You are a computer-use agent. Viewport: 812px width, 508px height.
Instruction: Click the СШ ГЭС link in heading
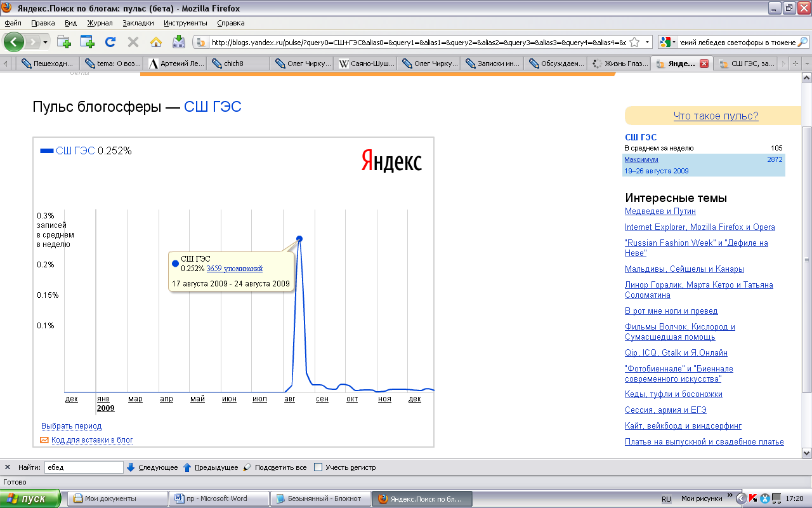coord(213,107)
